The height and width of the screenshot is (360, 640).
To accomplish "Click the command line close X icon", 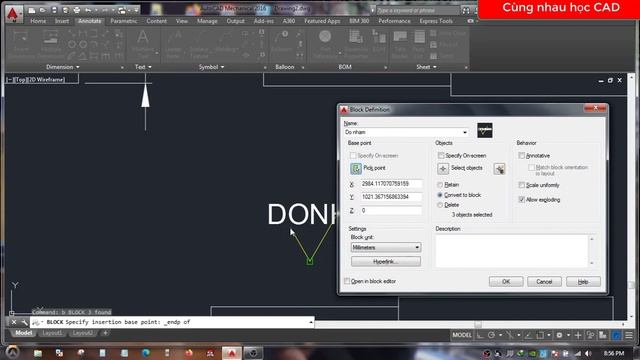I will 13,322.
